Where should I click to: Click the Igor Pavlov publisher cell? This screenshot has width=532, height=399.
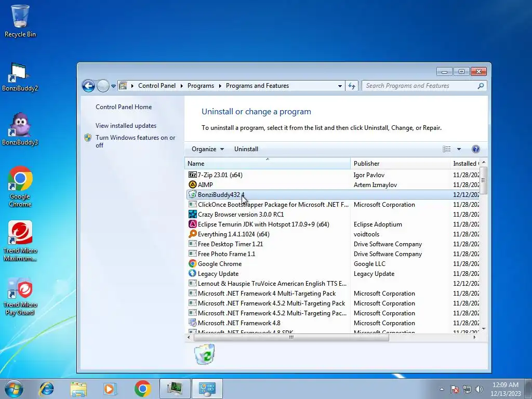369,175
